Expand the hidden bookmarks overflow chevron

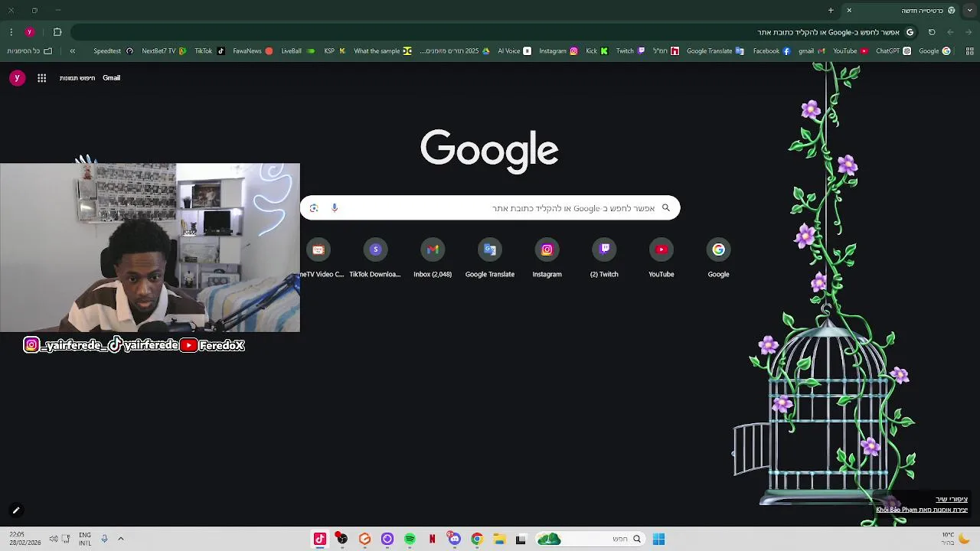coord(73,51)
